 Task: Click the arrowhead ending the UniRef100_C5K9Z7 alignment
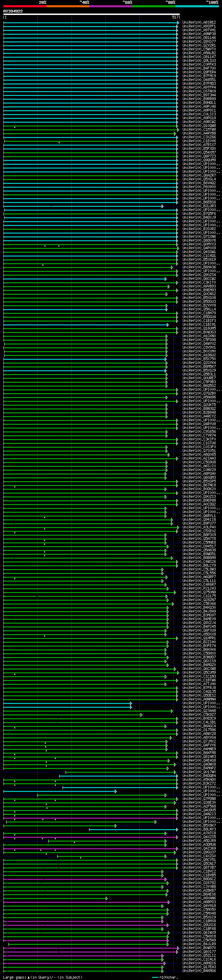tap(141, 714)
